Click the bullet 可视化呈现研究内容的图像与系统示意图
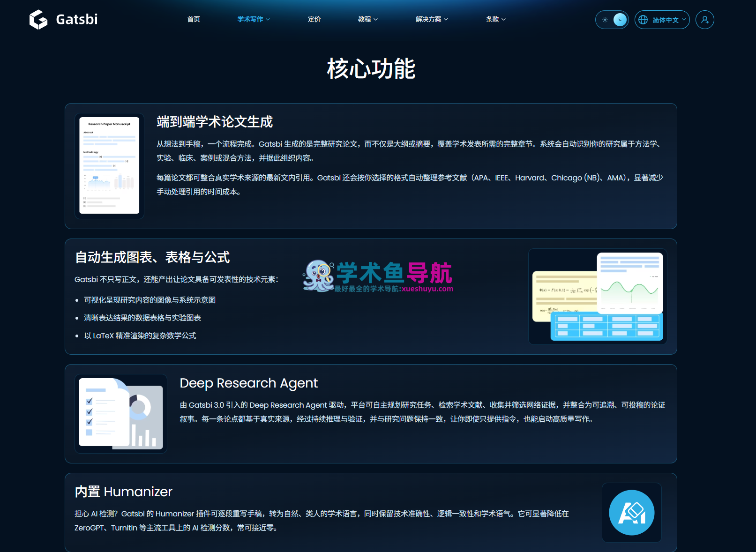 [x=150, y=300]
